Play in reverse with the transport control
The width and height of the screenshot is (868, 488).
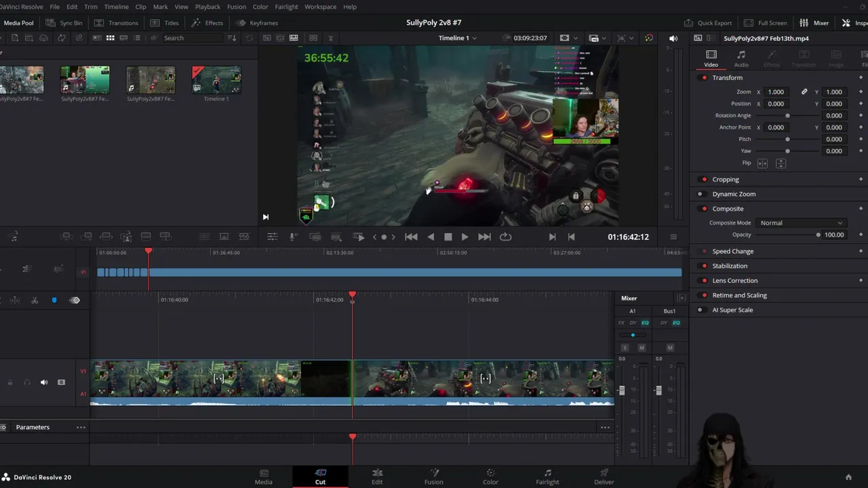[431, 237]
